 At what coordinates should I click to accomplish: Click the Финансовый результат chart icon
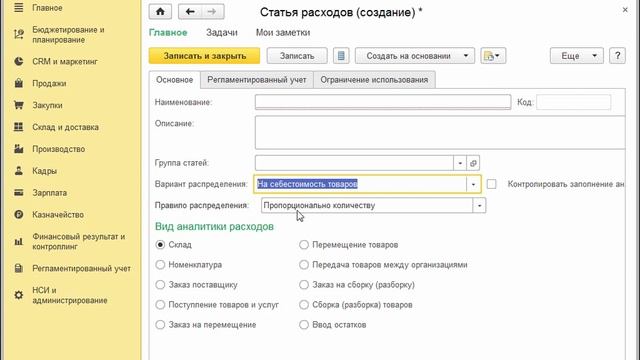coord(19,242)
